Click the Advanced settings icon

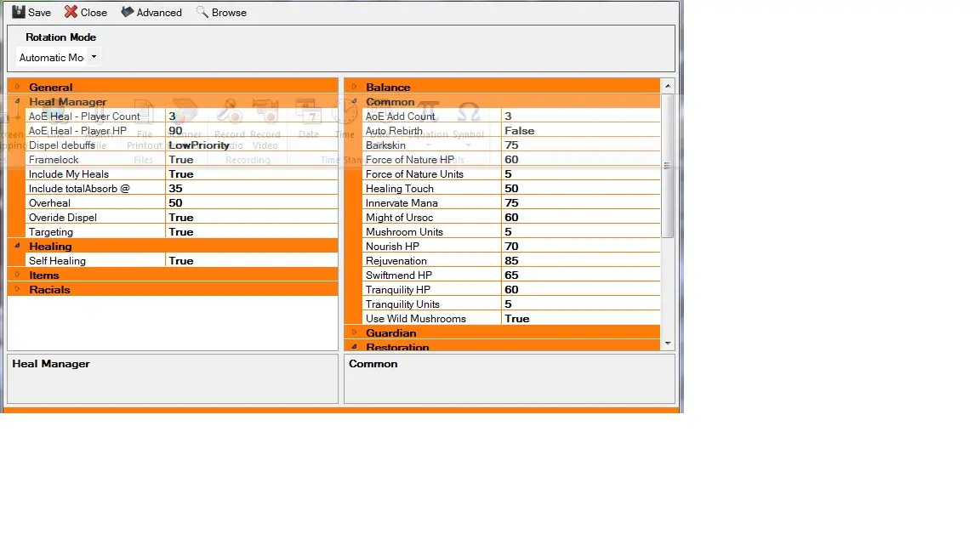coord(128,12)
